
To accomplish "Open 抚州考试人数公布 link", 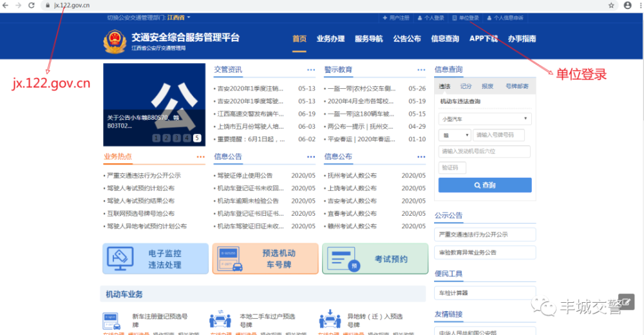I will coord(352,175).
